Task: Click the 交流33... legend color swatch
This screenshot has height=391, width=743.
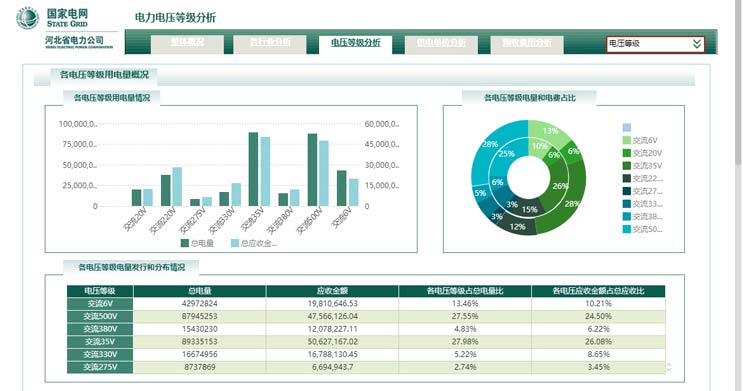Action: click(626, 204)
